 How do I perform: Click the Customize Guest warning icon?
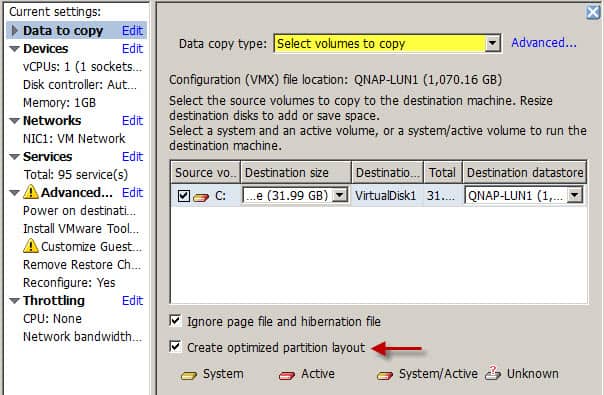pyautogui.click(x=31, y=246)
